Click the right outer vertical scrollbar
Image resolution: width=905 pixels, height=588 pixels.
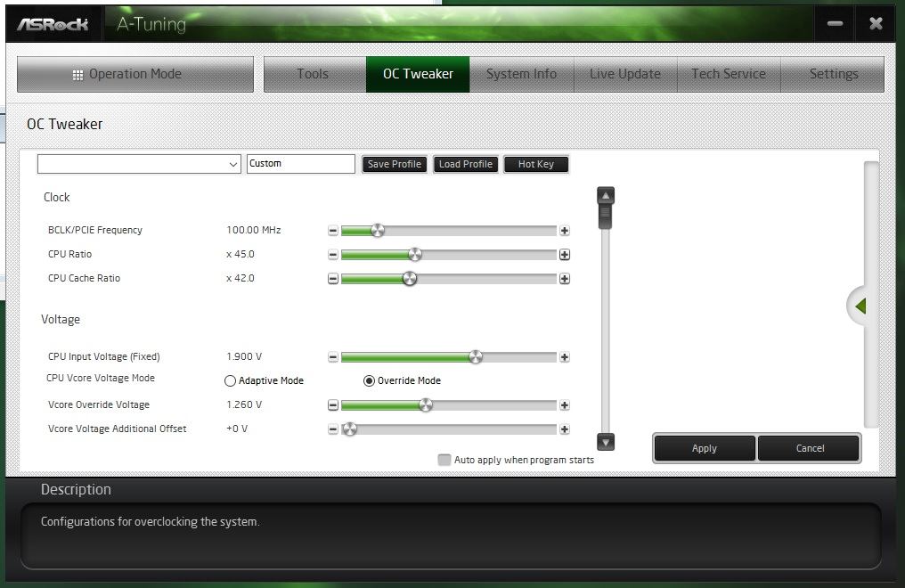[x=871, y=294]
